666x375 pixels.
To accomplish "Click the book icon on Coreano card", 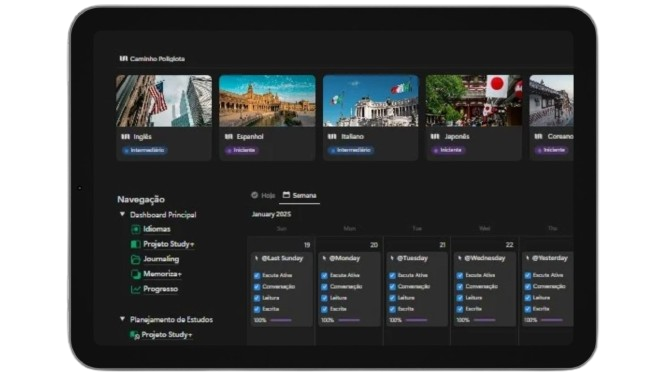I will click(539, 137).
